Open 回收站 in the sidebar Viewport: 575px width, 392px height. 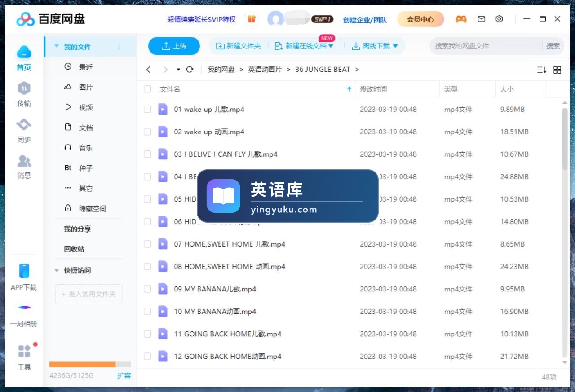[x=74, y=249]
